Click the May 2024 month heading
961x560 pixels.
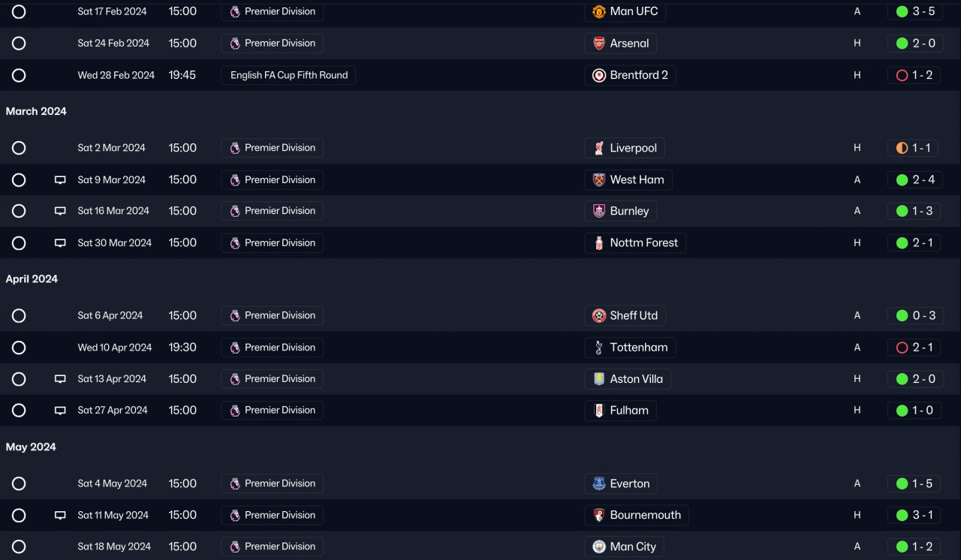click(x=31, y=447)
